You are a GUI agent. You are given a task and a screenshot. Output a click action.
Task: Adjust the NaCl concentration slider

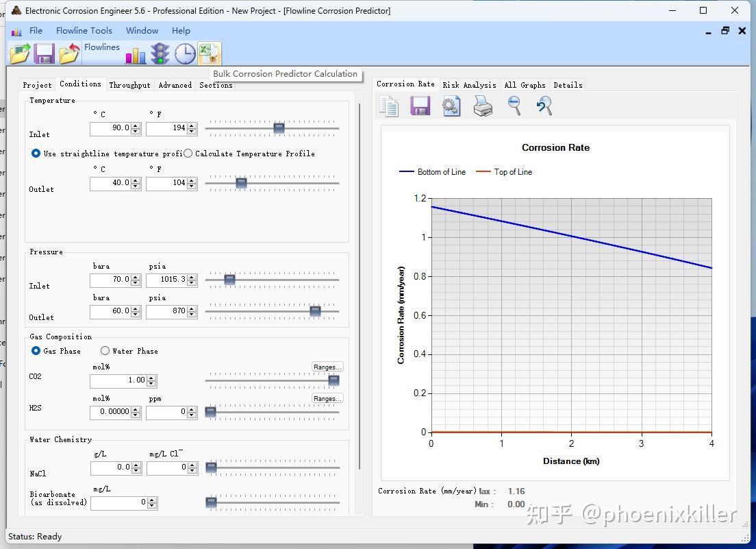point(211,467)
